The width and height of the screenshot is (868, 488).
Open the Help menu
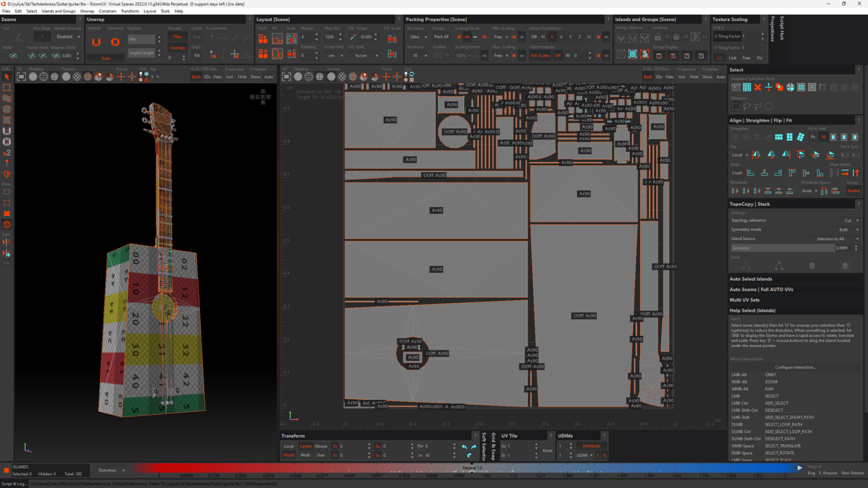pyautogui.click(x=179, y=12)
